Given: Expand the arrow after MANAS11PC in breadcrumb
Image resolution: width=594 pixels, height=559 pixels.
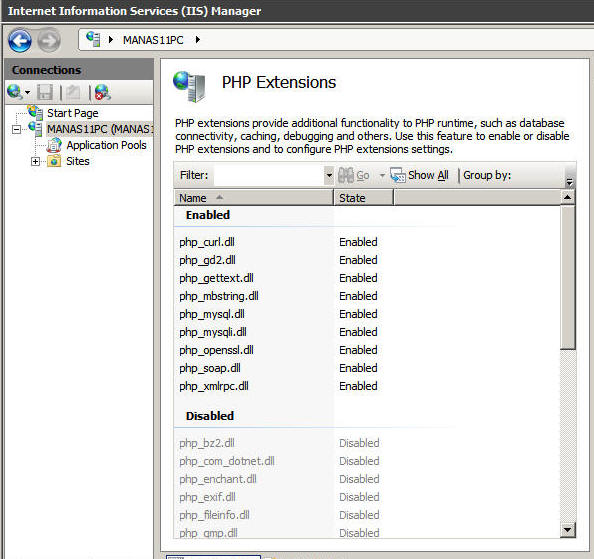Looking at the screenshot, I should [x=197, y=39].
